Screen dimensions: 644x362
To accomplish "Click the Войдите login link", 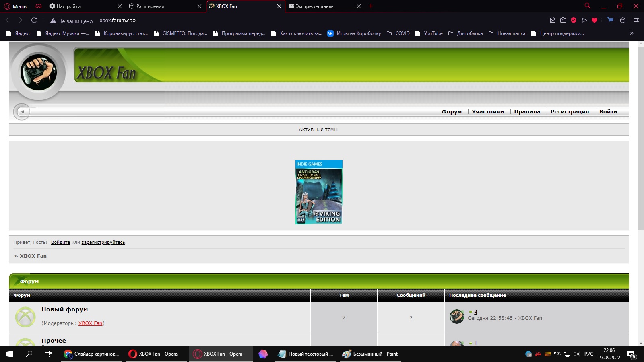I will click(x=60, y=242).
